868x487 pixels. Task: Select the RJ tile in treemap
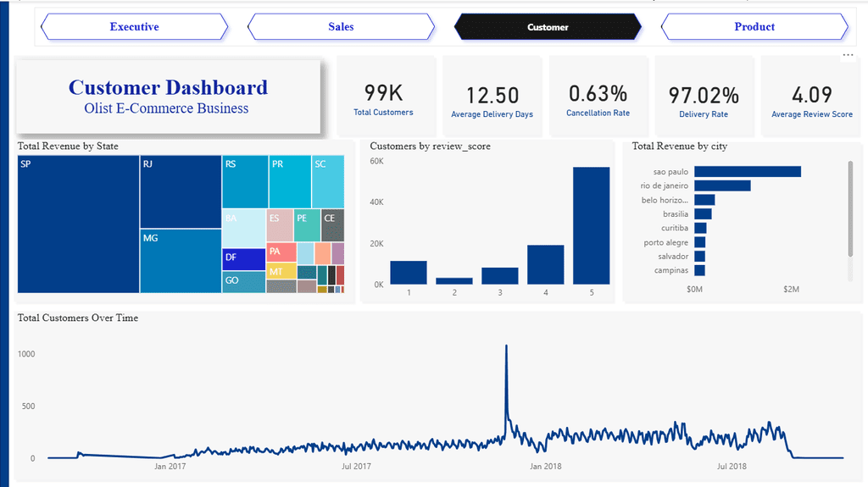tap(181, 191)
